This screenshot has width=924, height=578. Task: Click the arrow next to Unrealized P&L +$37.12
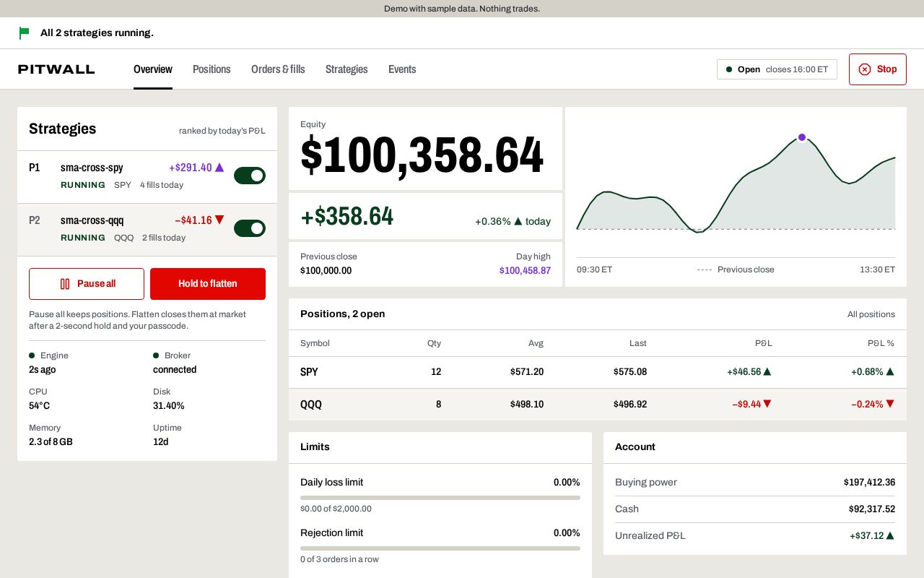pos(890,535)
